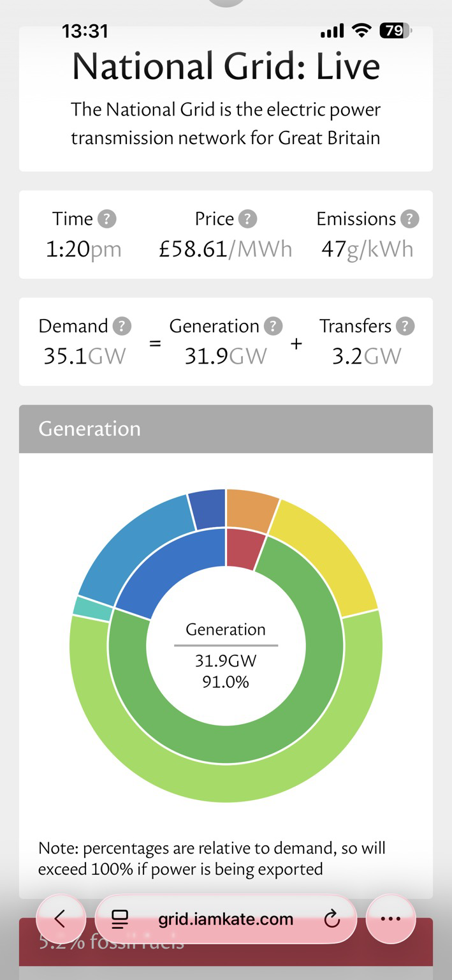The width and height of the screenshot is (452, 980).
Task: Open the Emissions help icon
Action: 410,219
